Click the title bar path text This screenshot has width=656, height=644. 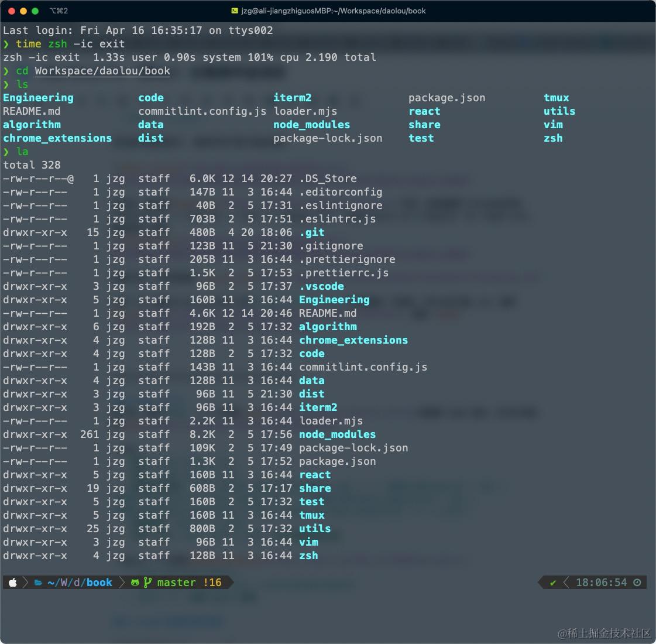[x=334, y=11]
